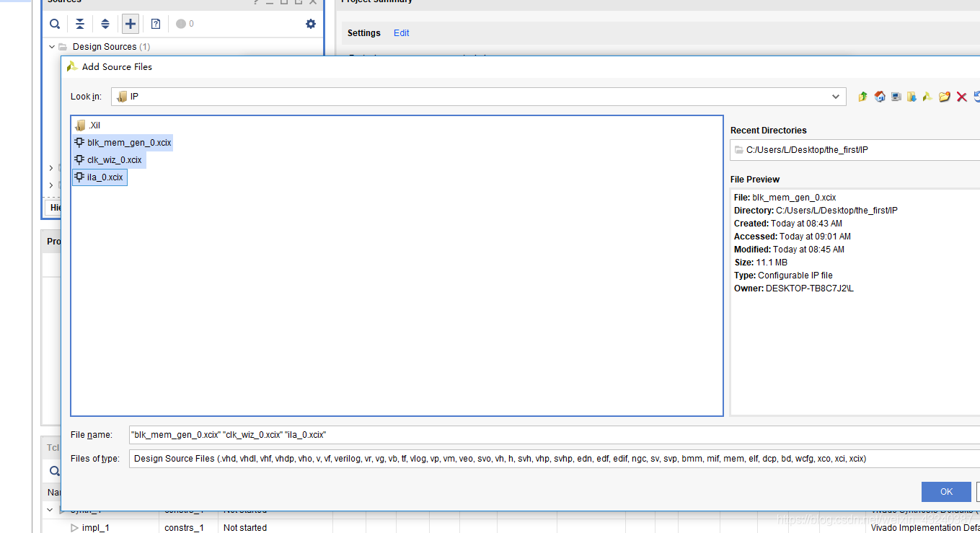Expand the last collapsed Sources tree node
The image size is (980, 533).
tap(51, 185)
